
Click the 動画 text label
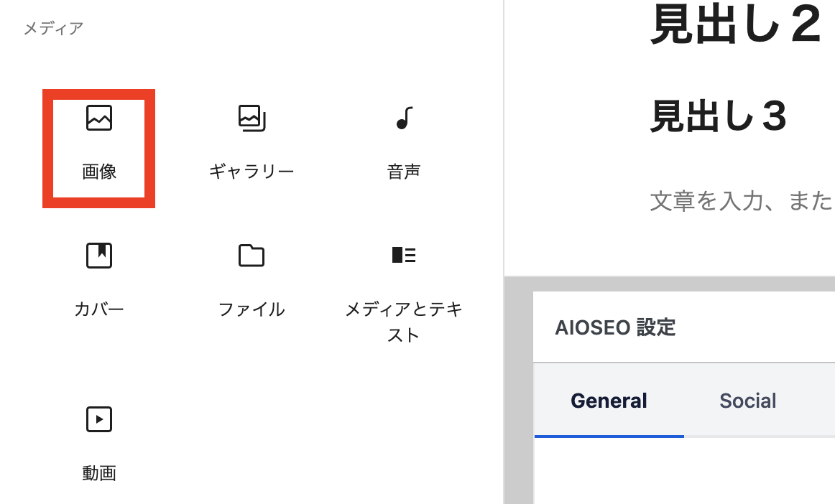coord(99,472)
